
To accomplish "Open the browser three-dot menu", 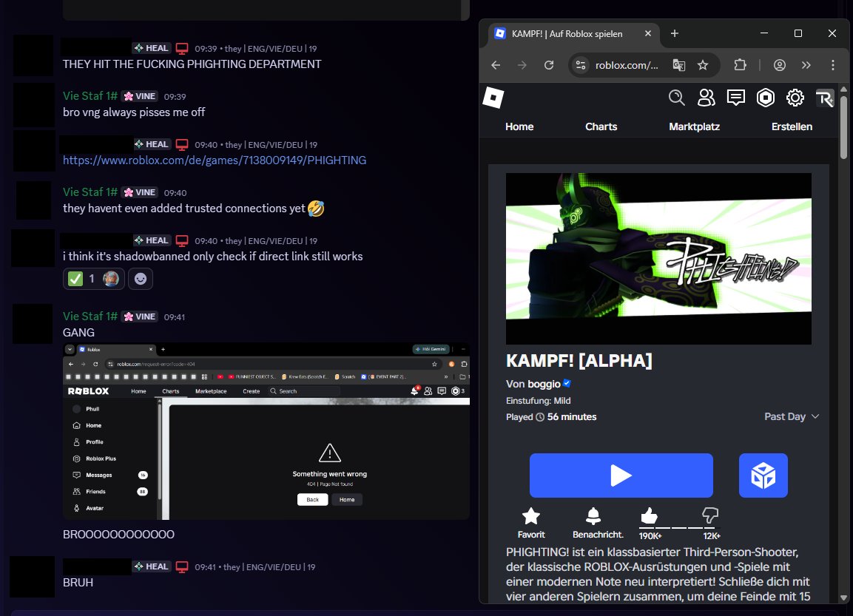I will pos(833,65).
